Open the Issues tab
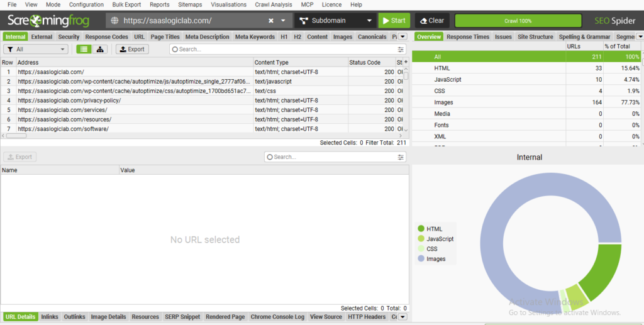This screenshot has height=325, width=644. tap(503, 36)
